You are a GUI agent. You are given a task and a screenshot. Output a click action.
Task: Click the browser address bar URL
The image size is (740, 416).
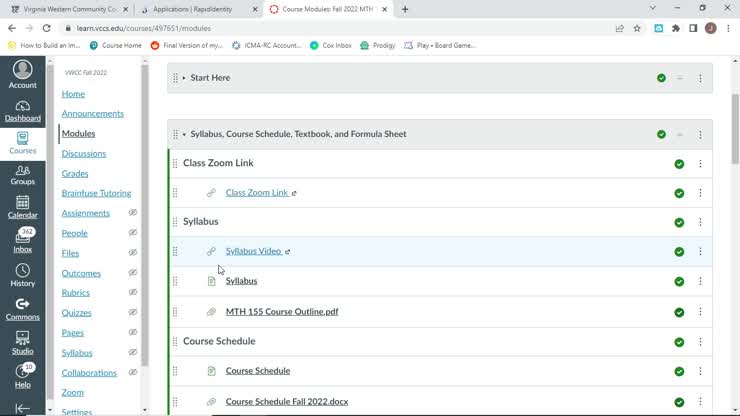coord(144,28)
